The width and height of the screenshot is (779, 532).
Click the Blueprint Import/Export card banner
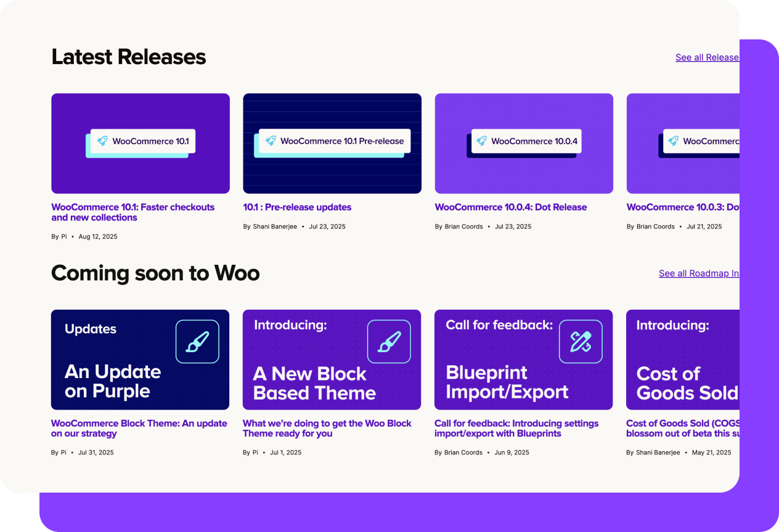pos(523,359)
